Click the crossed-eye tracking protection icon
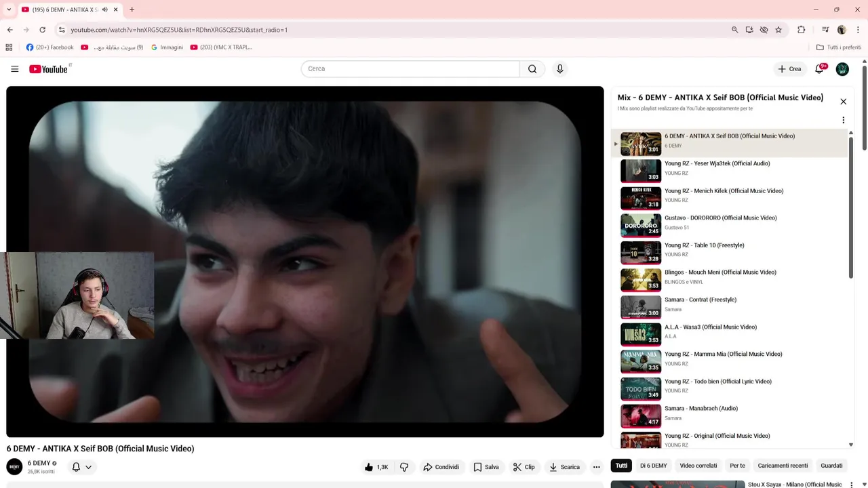Image resolution: width=868 pixels, height=488 pixels. coord(764,30)
